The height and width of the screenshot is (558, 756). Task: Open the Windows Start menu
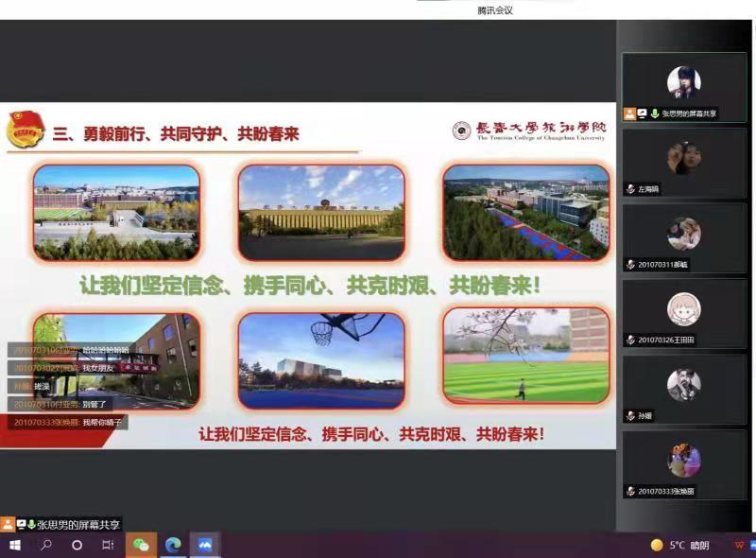pyautogui.click(x=14, y=544)
